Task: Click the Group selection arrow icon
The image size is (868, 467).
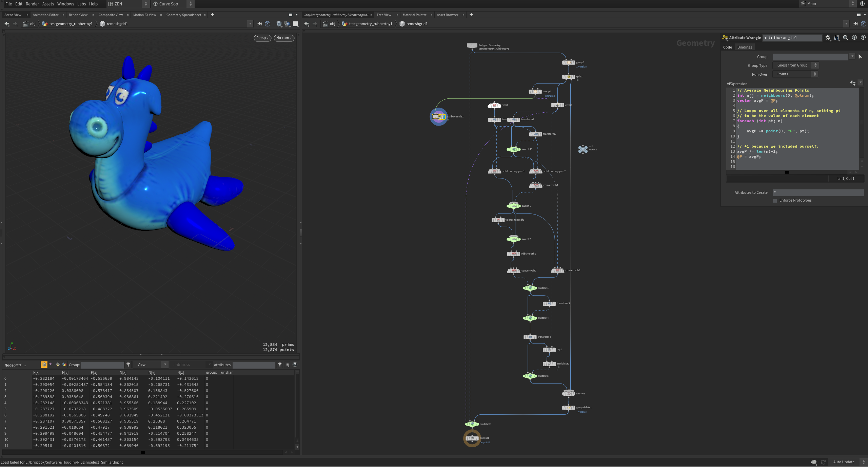Action: (860, 57)
